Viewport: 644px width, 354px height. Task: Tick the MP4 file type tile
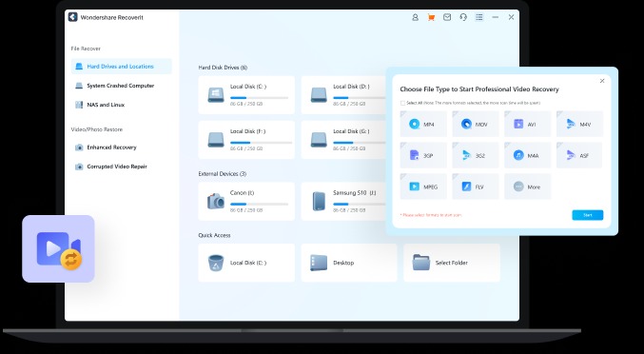423,124
